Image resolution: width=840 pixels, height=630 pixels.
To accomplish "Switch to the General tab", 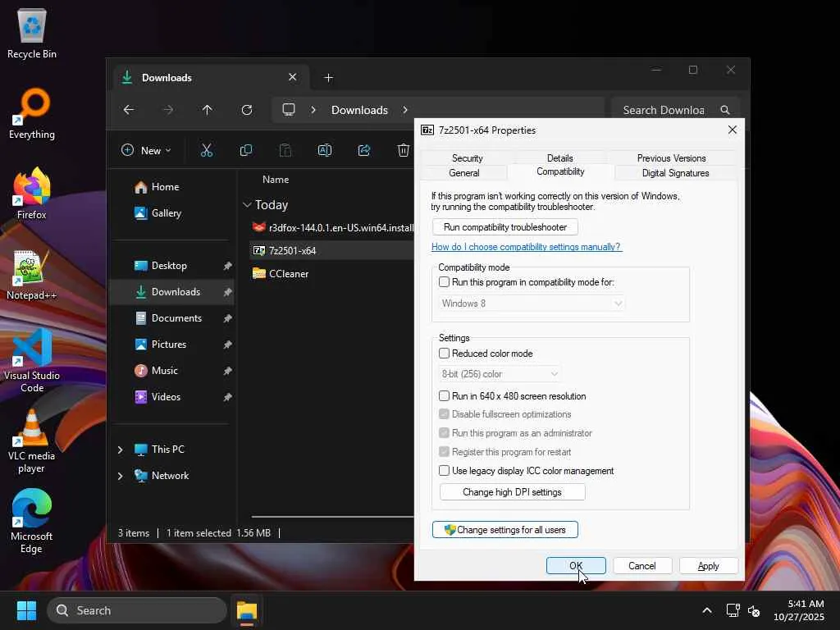I will pos(464,173).
